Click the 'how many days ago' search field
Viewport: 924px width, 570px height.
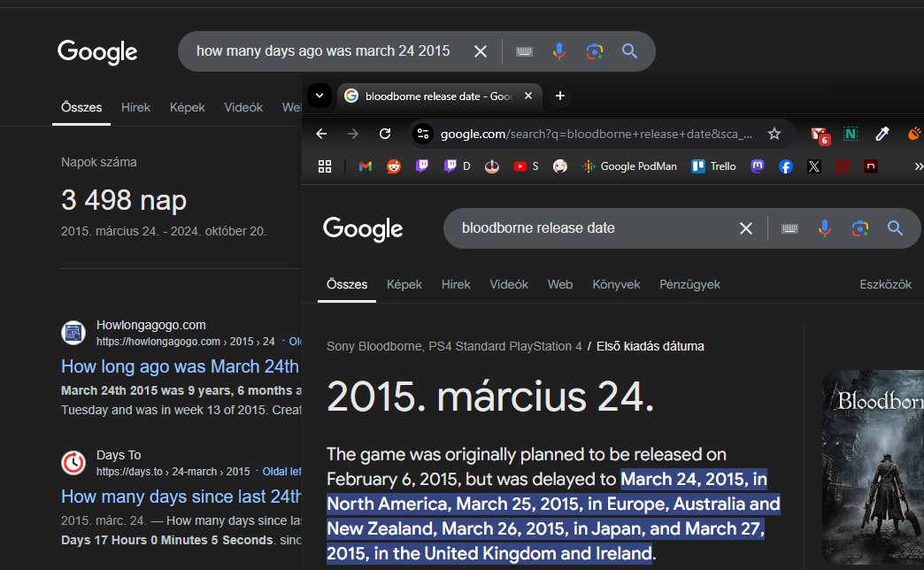click(323, 51)
